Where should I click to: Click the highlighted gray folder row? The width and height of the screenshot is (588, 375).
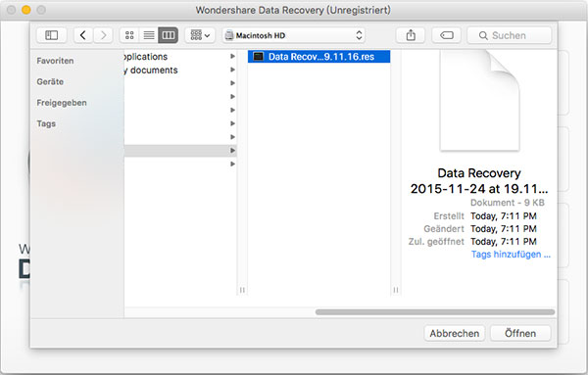pyautogui.click(x=180, y=151)
